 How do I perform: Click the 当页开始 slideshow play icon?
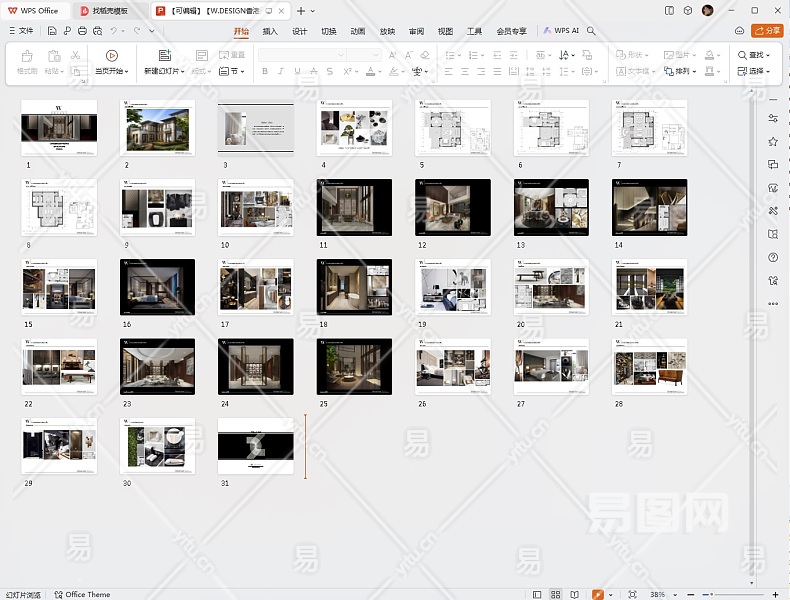point(112,55)
